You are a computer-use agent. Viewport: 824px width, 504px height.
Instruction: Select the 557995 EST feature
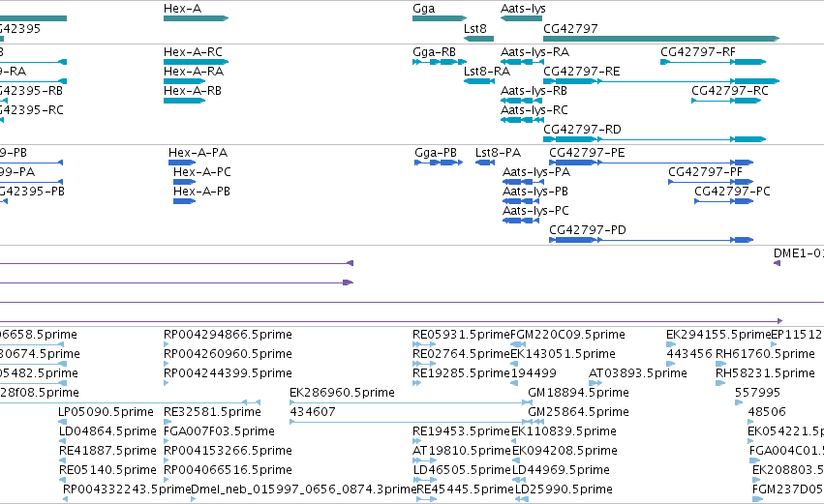tap(739, 402)
